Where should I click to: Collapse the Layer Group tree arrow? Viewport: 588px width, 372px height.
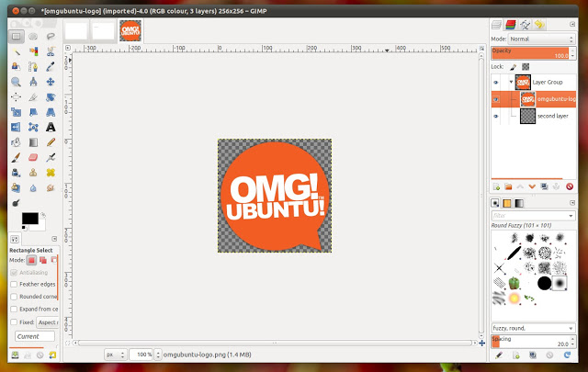point(511,82)
